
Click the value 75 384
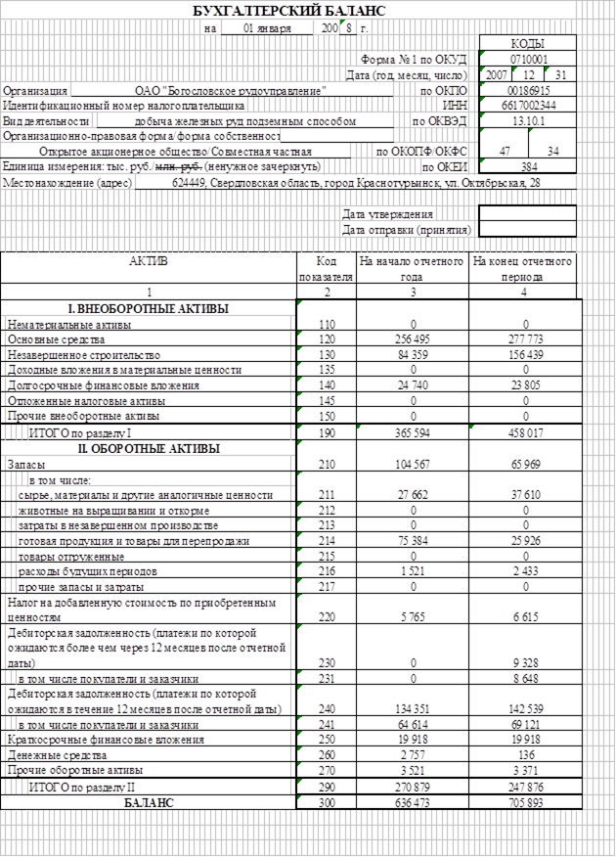[413, 541]
